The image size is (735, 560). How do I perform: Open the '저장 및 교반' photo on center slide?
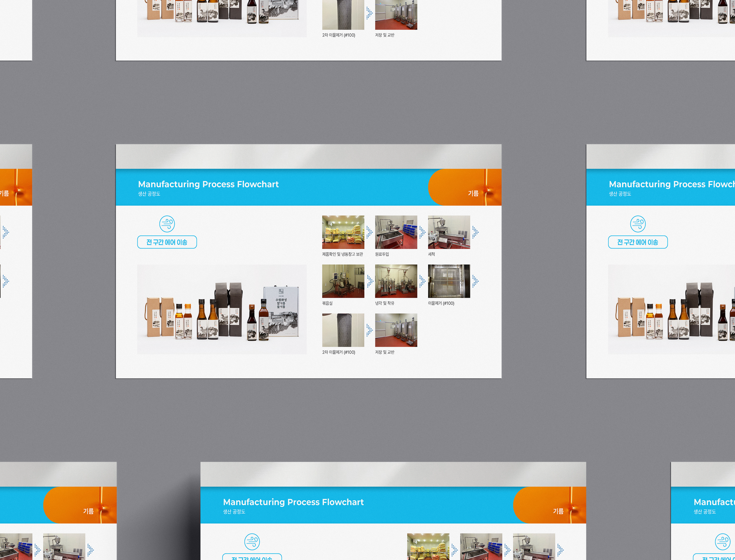396,330
